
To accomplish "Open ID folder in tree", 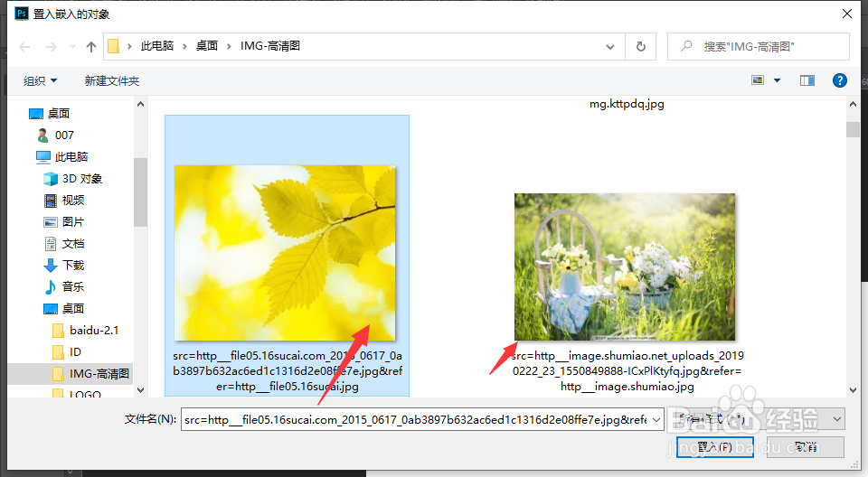I will pyautogui.click(x=67, y=352).
